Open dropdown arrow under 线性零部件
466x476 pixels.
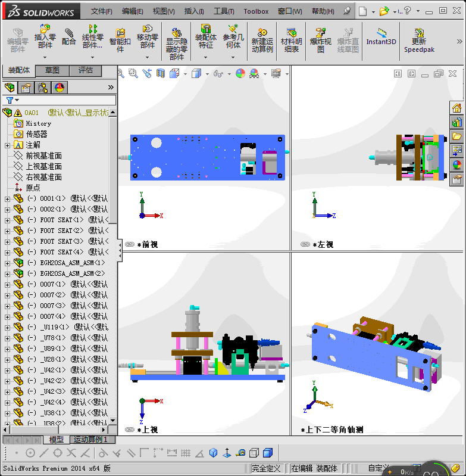click(x=92, y=57)
